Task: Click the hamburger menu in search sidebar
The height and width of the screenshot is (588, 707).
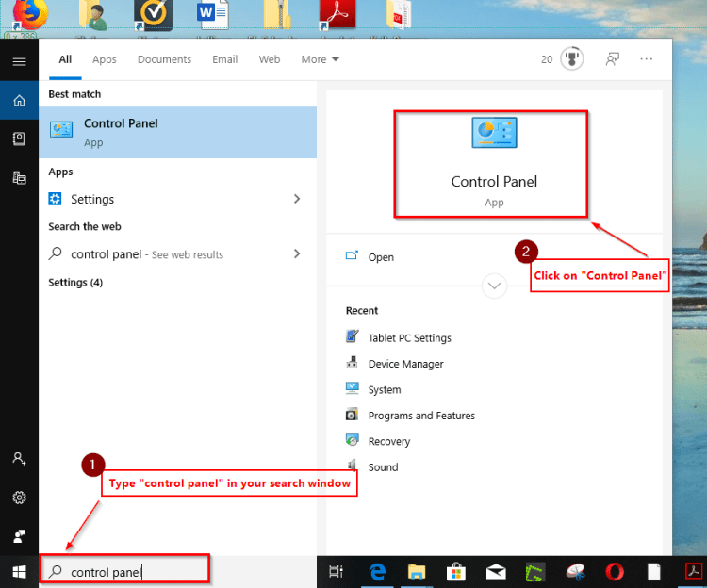Action: [x=19, y=61]
